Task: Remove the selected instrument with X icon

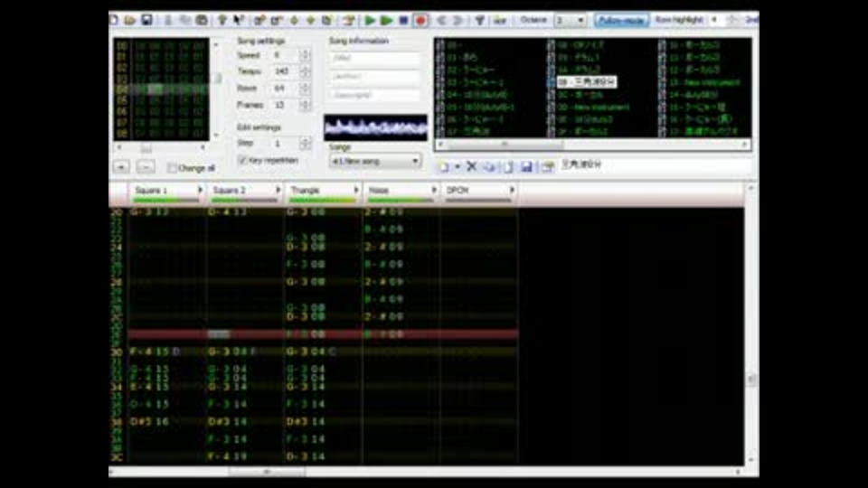Action: coord(472,166)
